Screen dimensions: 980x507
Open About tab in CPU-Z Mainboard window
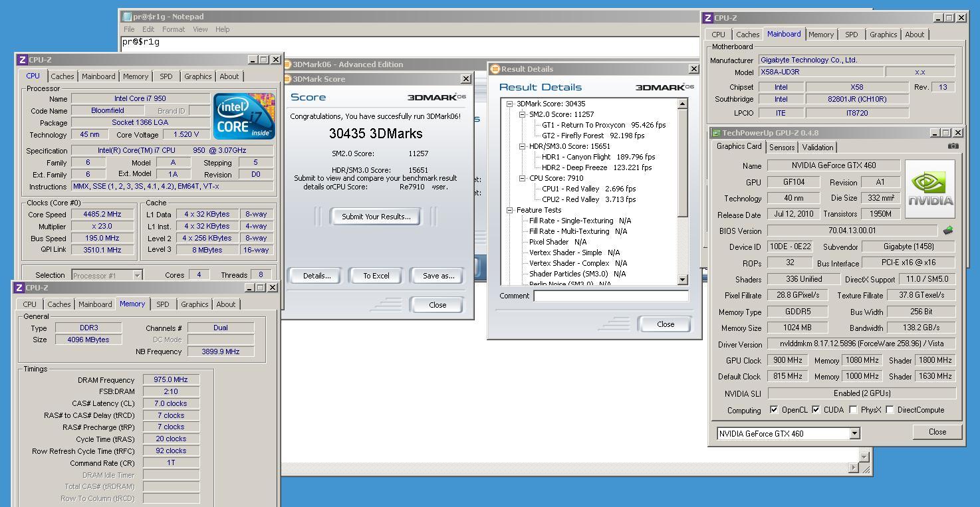tap(914, 35)
